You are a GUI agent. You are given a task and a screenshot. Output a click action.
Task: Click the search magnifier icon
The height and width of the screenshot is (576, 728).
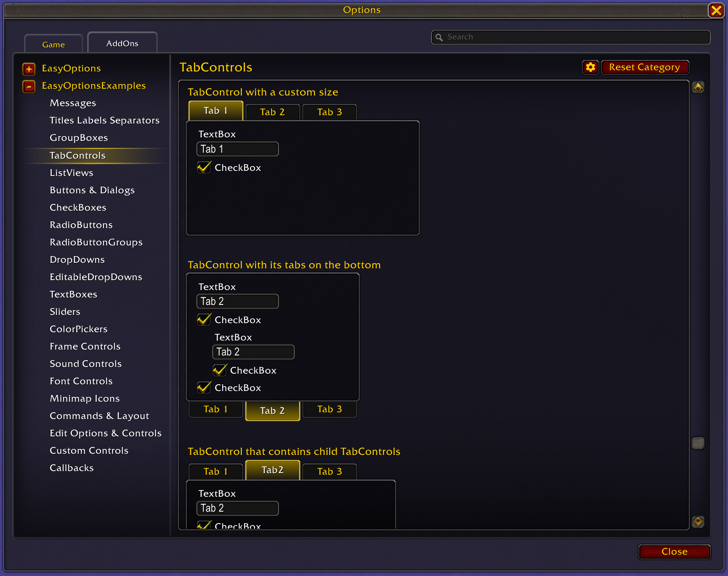pos(439,37)
